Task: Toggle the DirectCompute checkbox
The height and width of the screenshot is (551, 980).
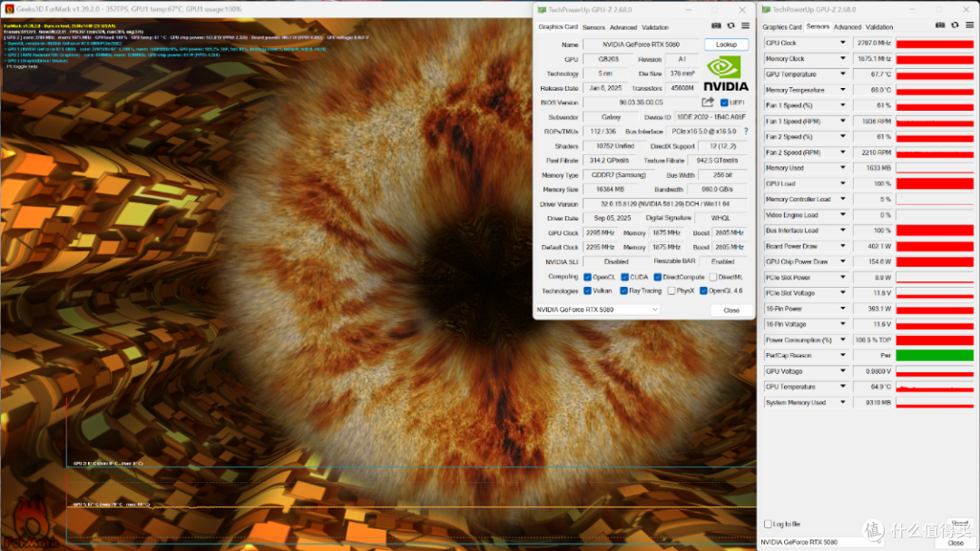Action: [x=658, y=277]
